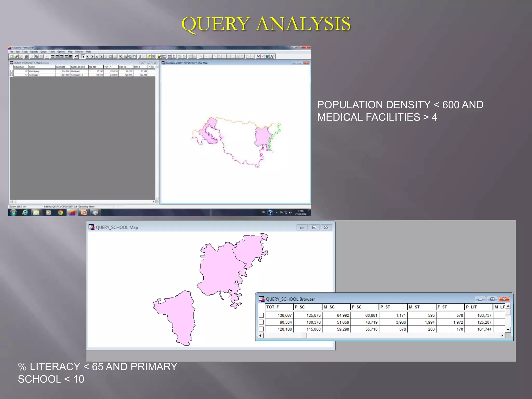
Task: Click the P_LIT column header in QUERY_SCHOOL Browser
Action: coord(478,307)
